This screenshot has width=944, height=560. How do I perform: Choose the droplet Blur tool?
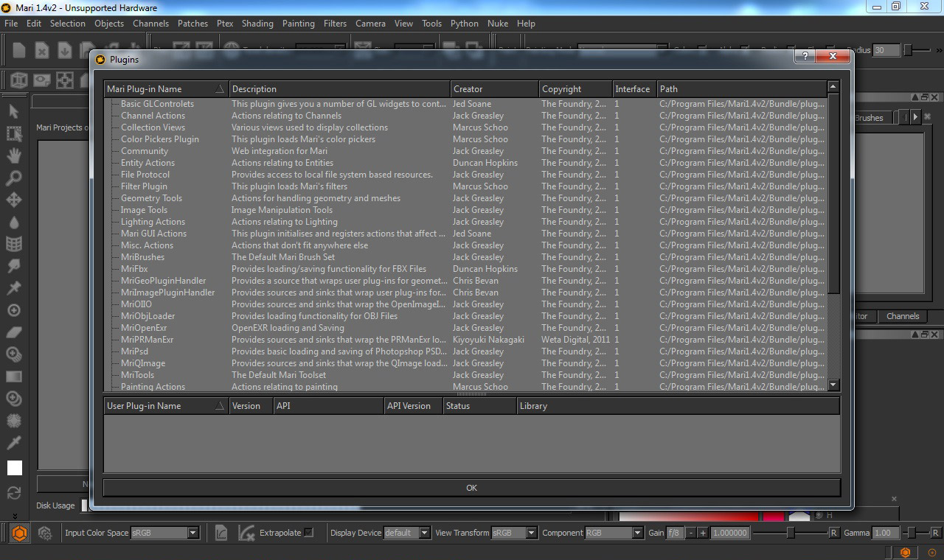point(13,222)
